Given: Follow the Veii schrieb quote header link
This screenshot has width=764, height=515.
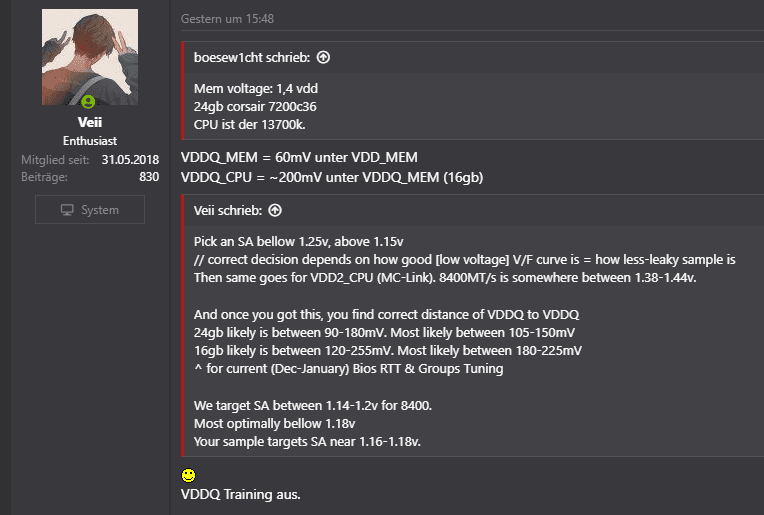Looking at the screenshot, I should pyautogui.click(x=228, y=211).
